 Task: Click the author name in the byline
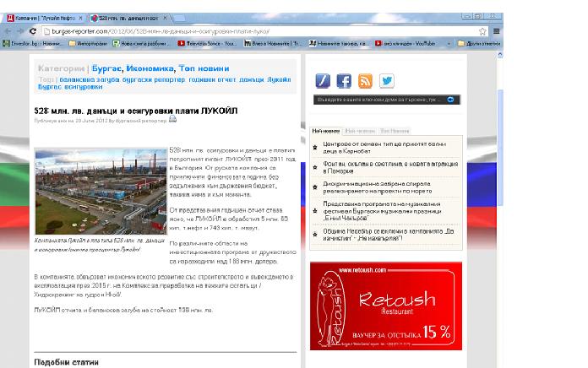(x=140, y=121)
